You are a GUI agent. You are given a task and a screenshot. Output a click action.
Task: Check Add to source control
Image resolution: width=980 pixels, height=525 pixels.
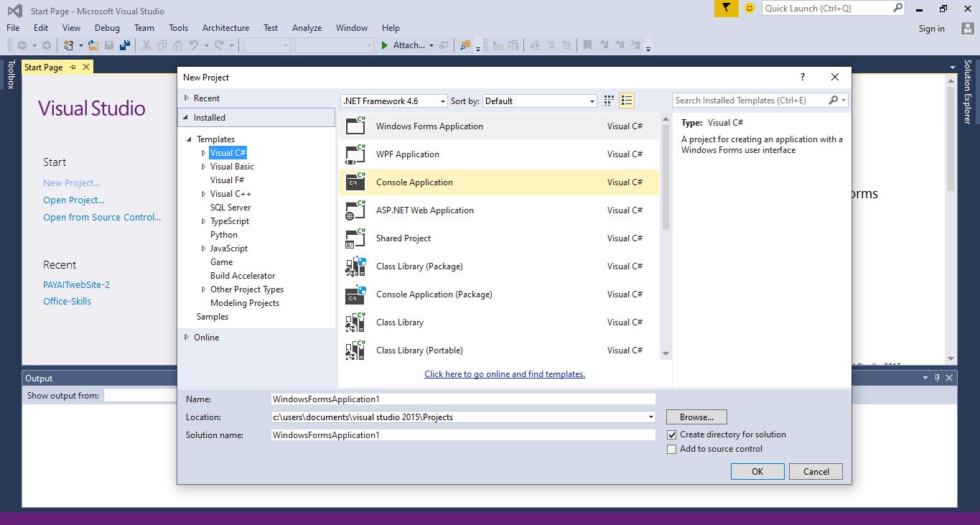click(672, 449)
